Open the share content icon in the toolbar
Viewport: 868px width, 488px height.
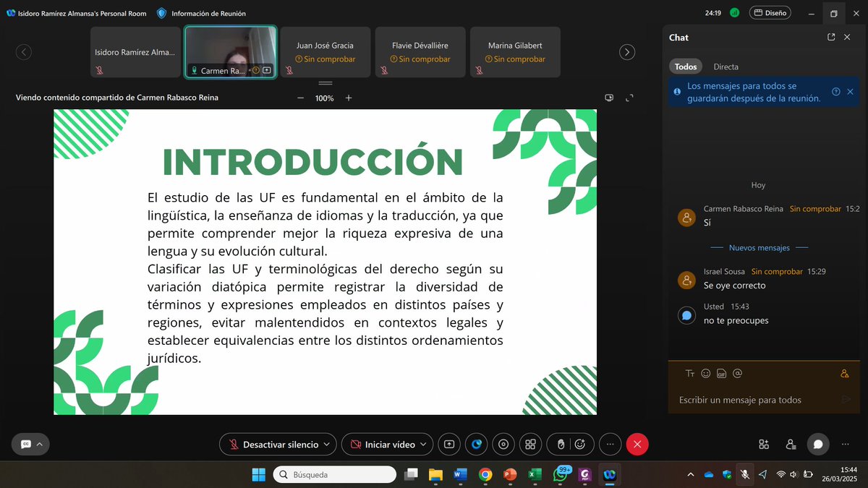[449, 444]
